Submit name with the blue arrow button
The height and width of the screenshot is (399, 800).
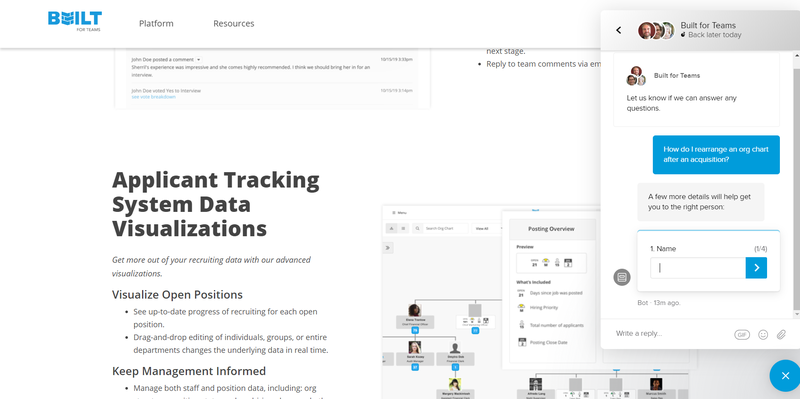tap(756, 268)
